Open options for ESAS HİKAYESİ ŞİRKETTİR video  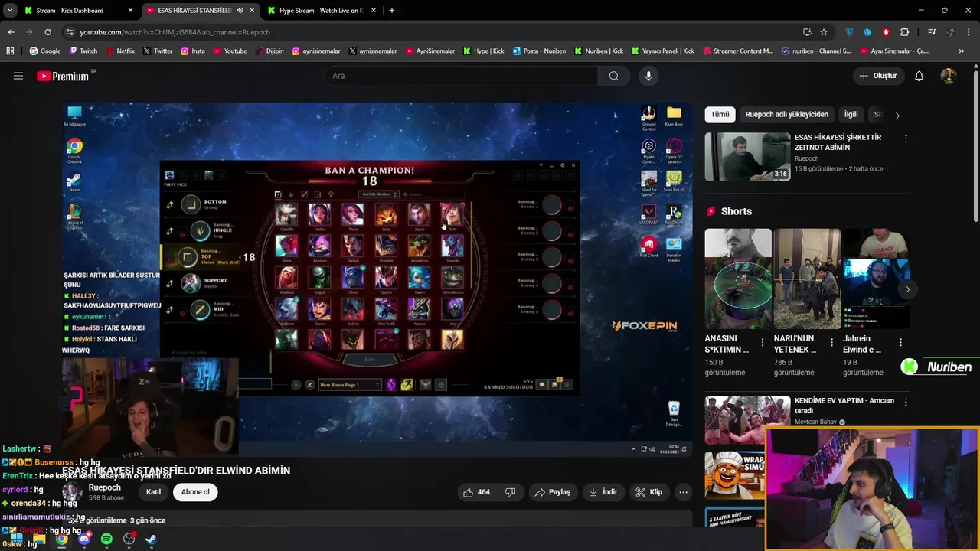tap(906, 139)
